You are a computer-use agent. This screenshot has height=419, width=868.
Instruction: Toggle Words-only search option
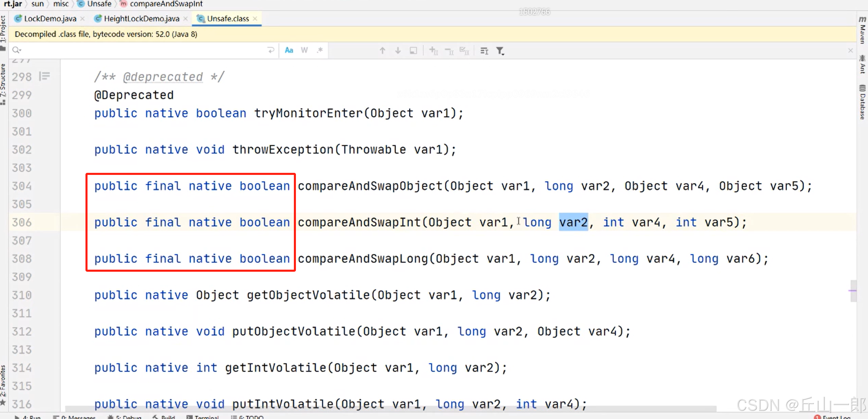pos(304,50)
